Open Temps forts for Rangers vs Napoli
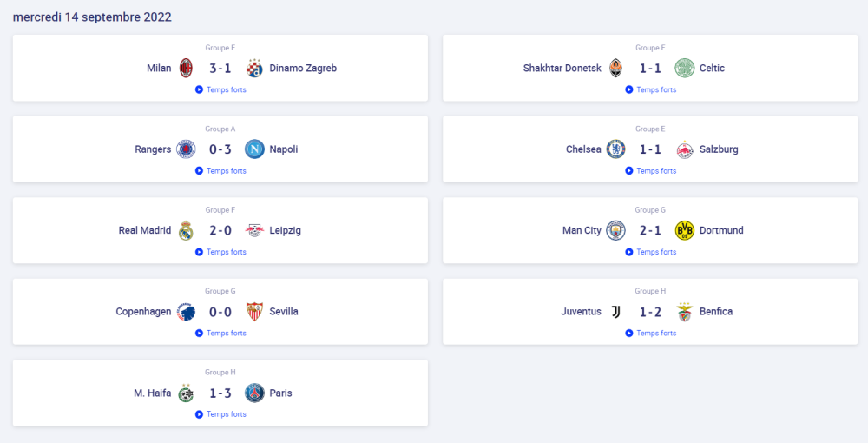Viewport: 868px width, 443px height. click(220, 170)
